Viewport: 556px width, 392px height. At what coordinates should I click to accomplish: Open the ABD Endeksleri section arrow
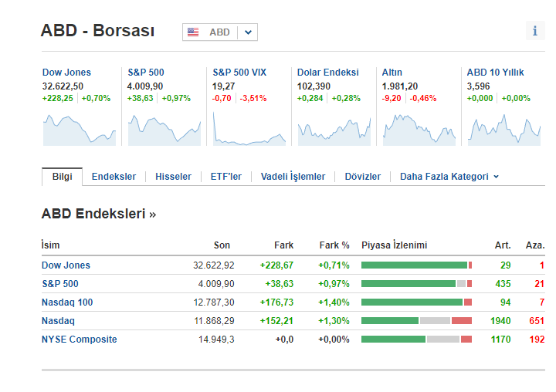[x=153, y=215]
